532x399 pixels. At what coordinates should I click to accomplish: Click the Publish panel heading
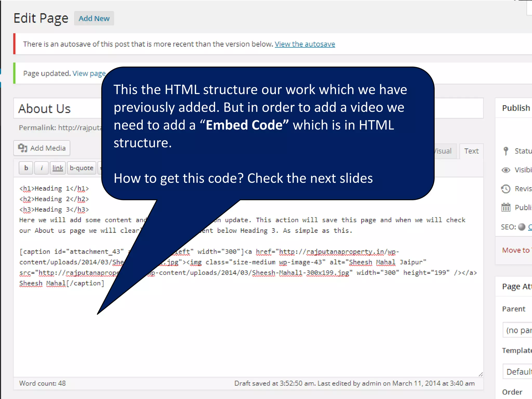516,108
